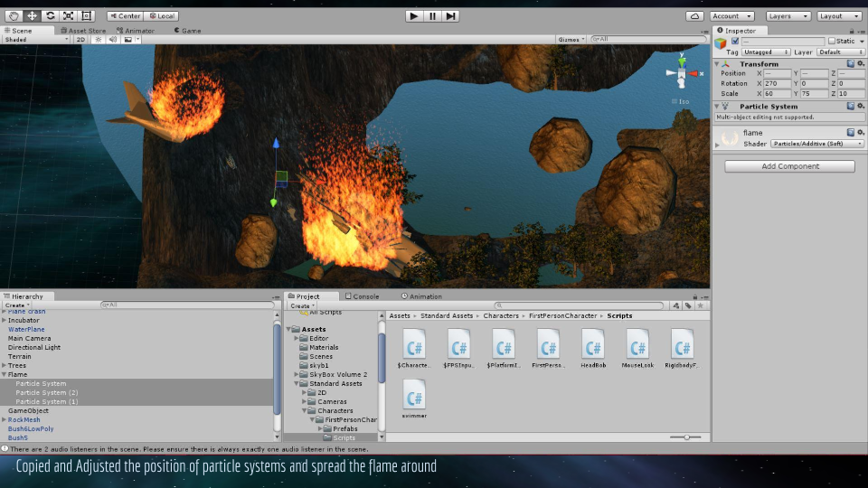868x488 pixels.
Task: Click the Step forward button
Action: click(450, 16)
